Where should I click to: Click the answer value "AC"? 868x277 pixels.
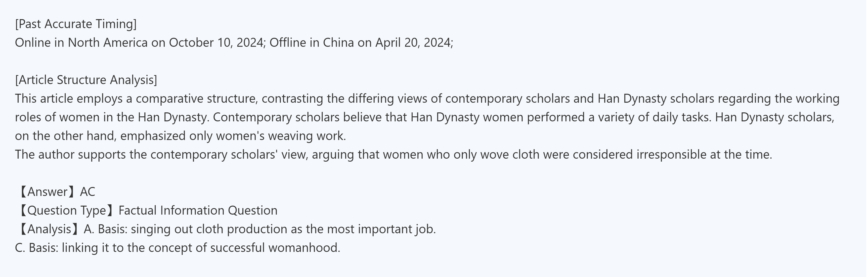coord(87,192)
